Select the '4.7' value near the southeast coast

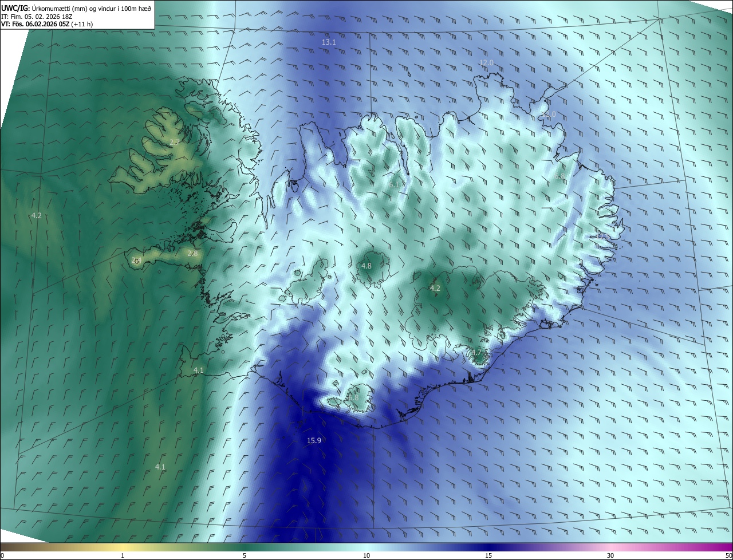pos(476,352)
